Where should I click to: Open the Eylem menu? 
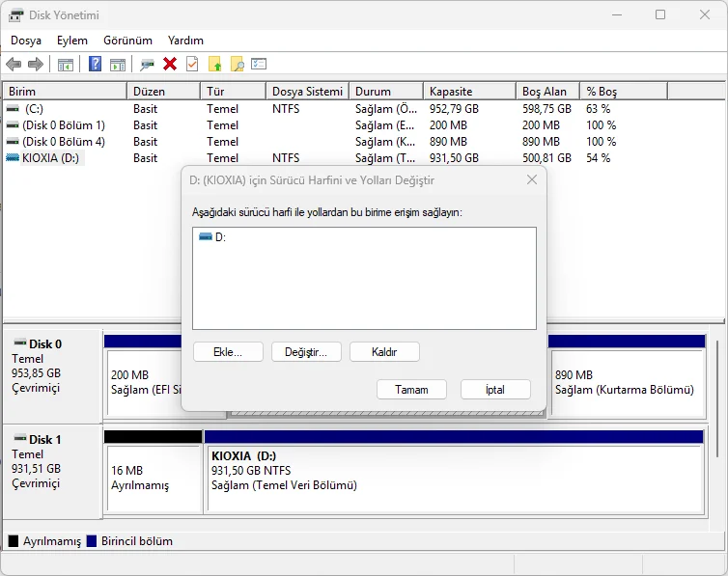pos(72,41)
